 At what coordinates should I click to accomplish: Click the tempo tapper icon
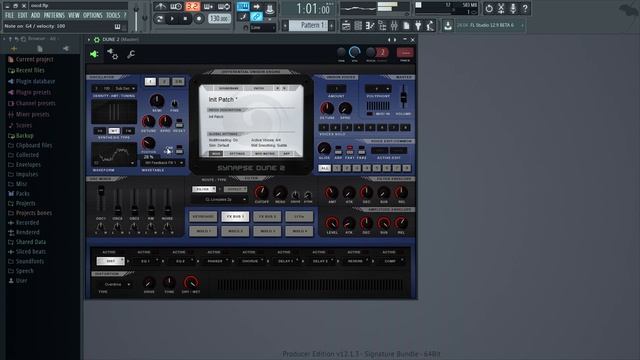pyautogui.click(x=430, y=26)
